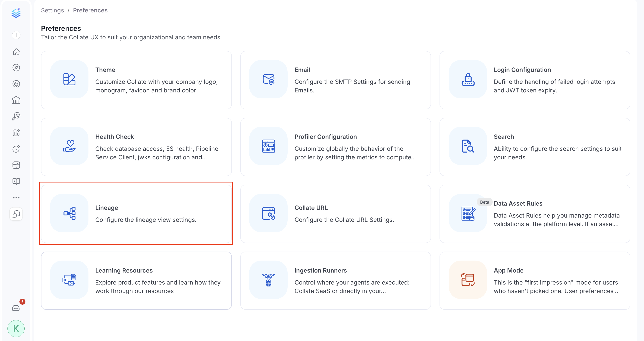Click the Search document magnifier icon
The height and width of the screenshot is (341, 644).
tap(468, 146)
